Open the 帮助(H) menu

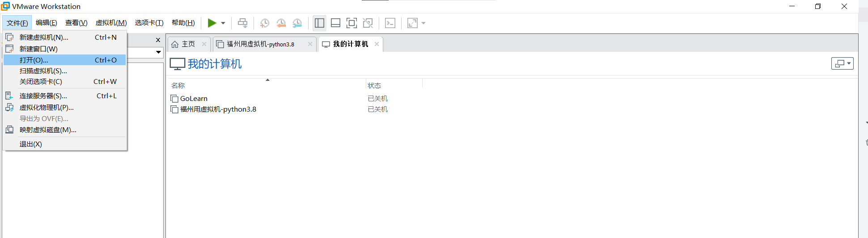[183, 23]
